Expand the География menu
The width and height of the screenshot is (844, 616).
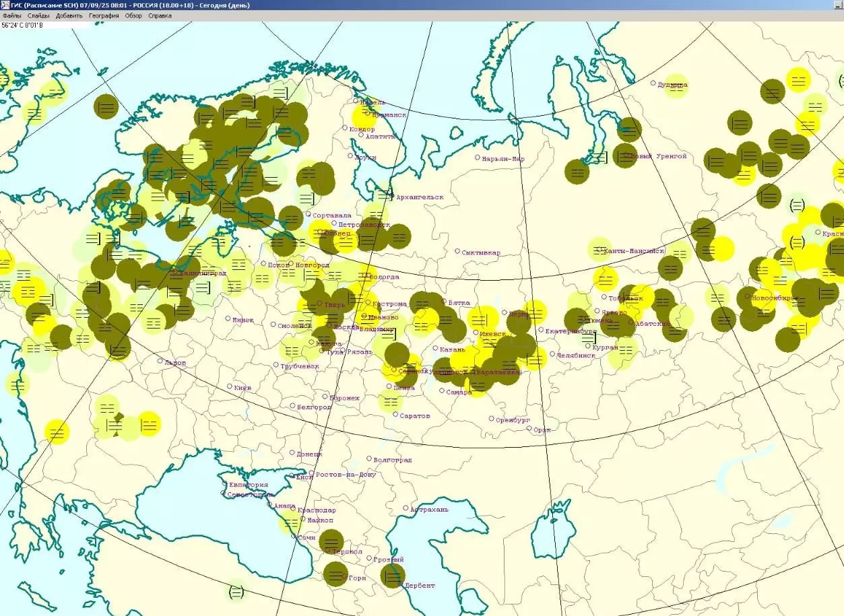(x=104, y=15)
